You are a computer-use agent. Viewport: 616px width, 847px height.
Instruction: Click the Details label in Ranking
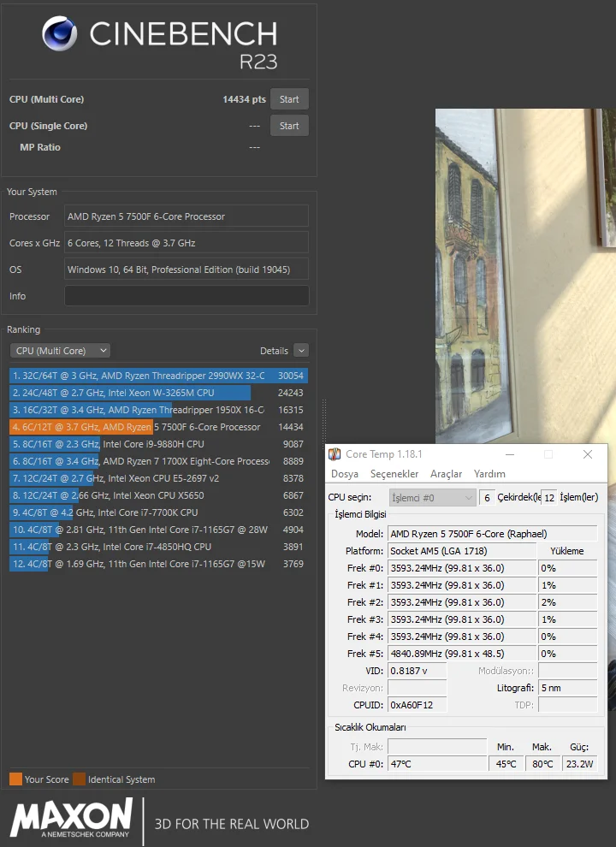click(x=274, y=351)
